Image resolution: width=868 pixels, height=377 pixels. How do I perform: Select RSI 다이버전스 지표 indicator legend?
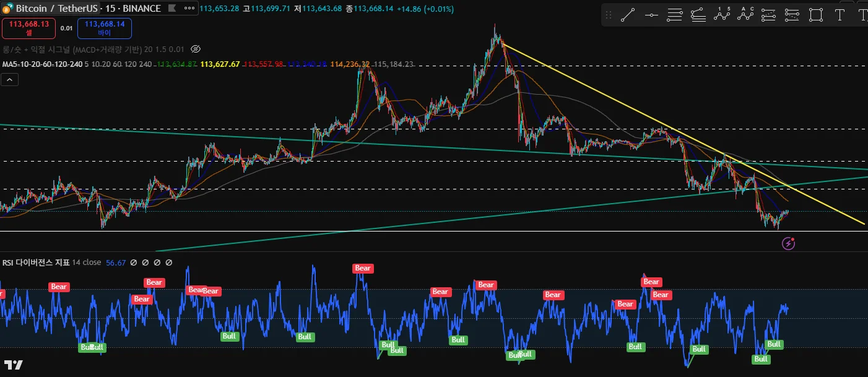[x=36, y=262]
